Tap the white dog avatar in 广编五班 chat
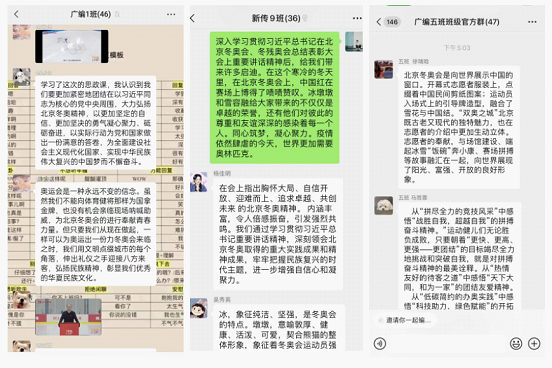552x368 pixels. point(383,205)
